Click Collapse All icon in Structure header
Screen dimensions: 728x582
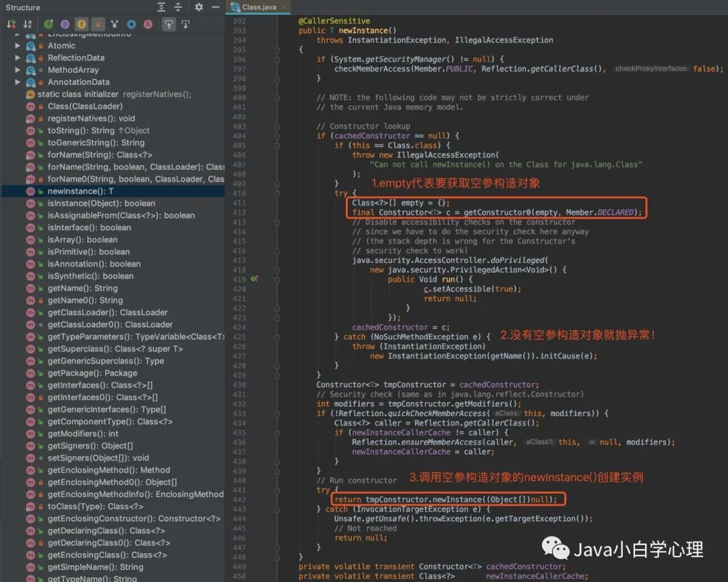[178, 7]
